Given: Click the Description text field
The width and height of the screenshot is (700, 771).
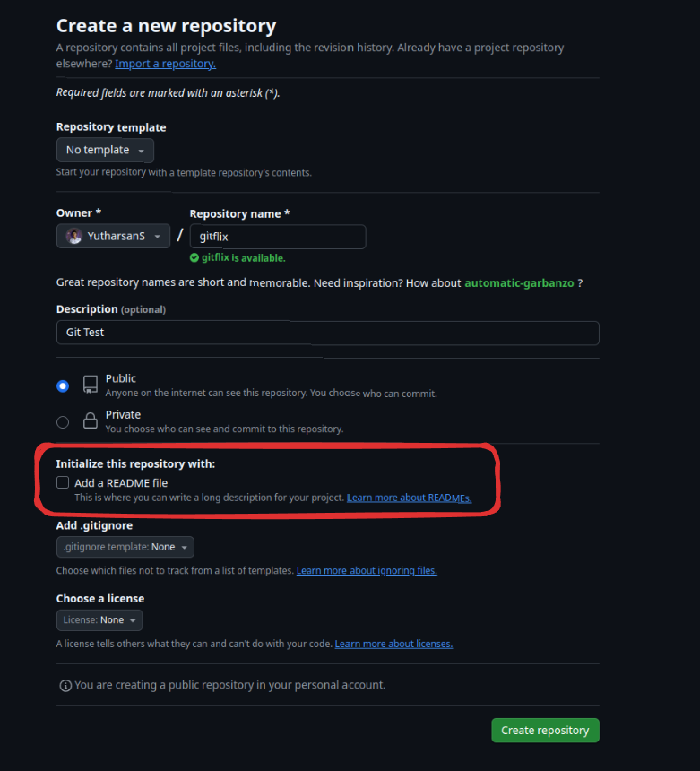Looking at the screenshot, I should [x=327, y=333].
